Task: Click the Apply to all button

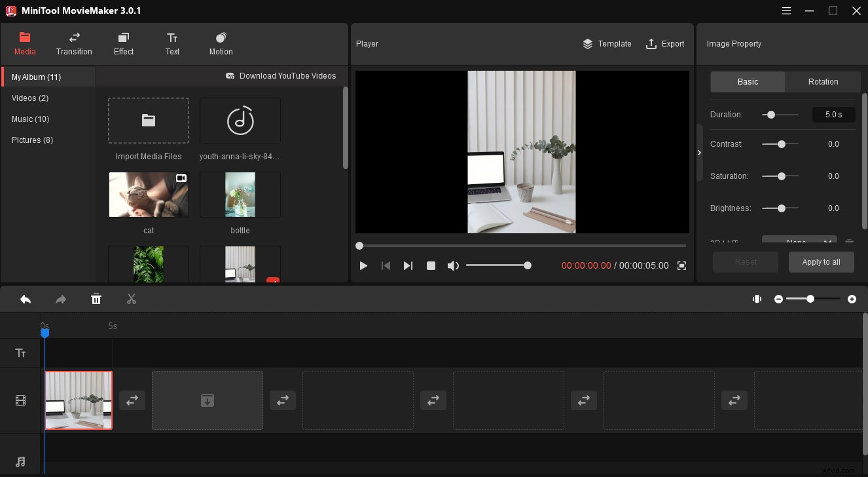Action: tap(821, 261)
